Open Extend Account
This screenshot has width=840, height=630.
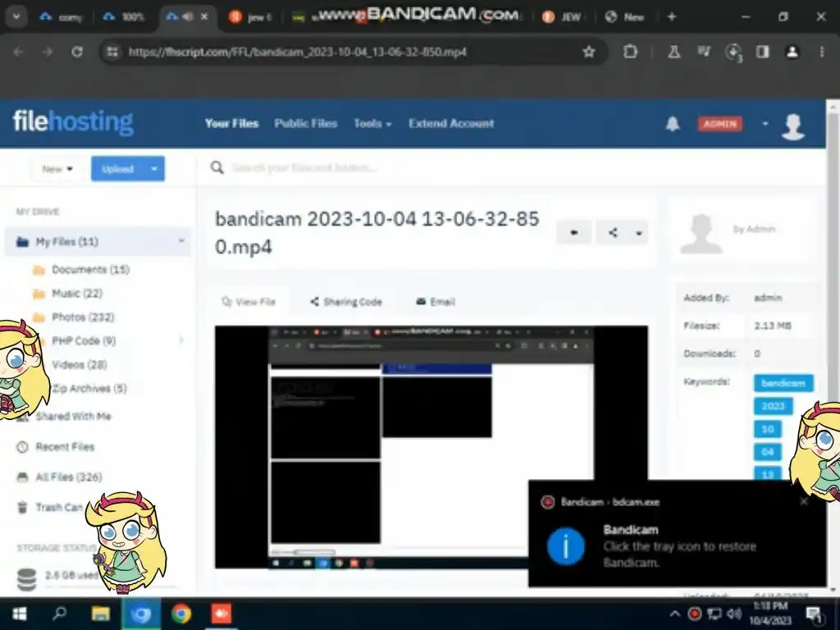click(451, 123)
